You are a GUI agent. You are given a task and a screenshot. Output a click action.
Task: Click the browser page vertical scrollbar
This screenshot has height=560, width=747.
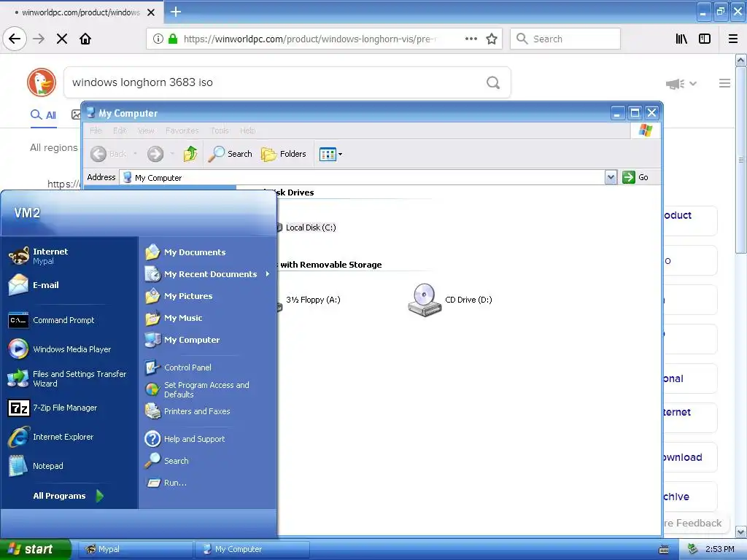[x=741, y=160]
